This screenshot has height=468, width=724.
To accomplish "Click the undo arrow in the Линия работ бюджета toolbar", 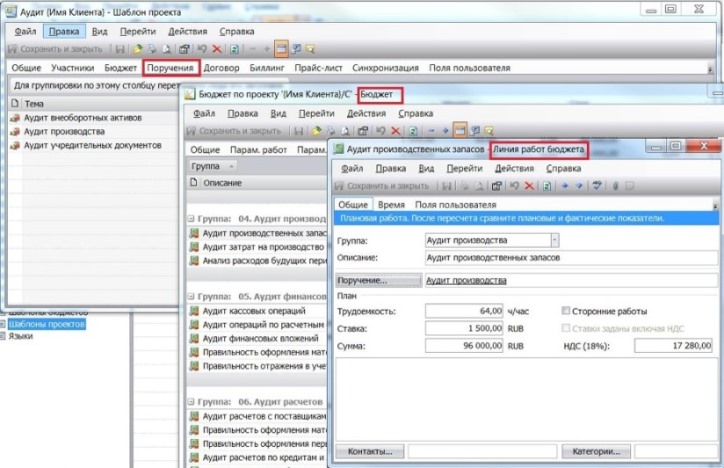I will (514, 186).
